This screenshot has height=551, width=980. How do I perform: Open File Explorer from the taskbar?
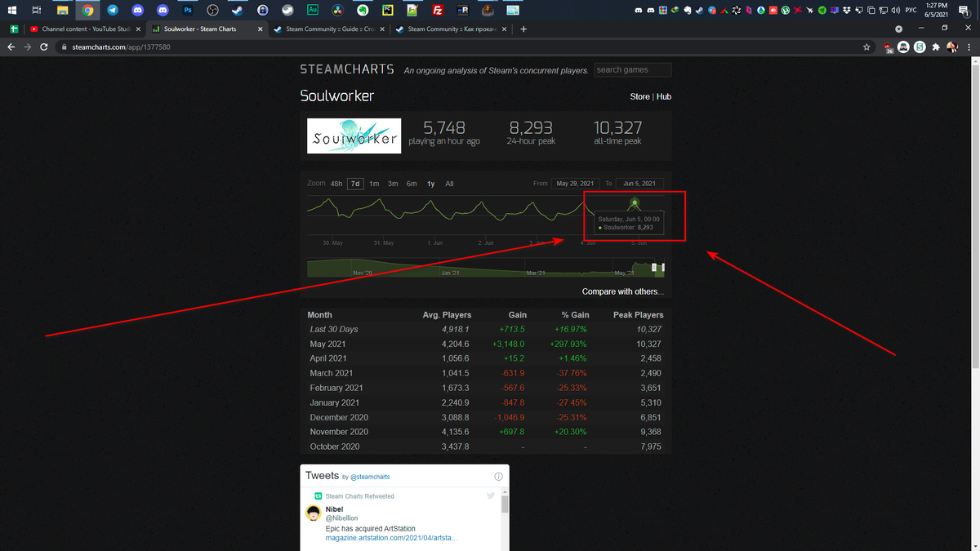[62, 11]
